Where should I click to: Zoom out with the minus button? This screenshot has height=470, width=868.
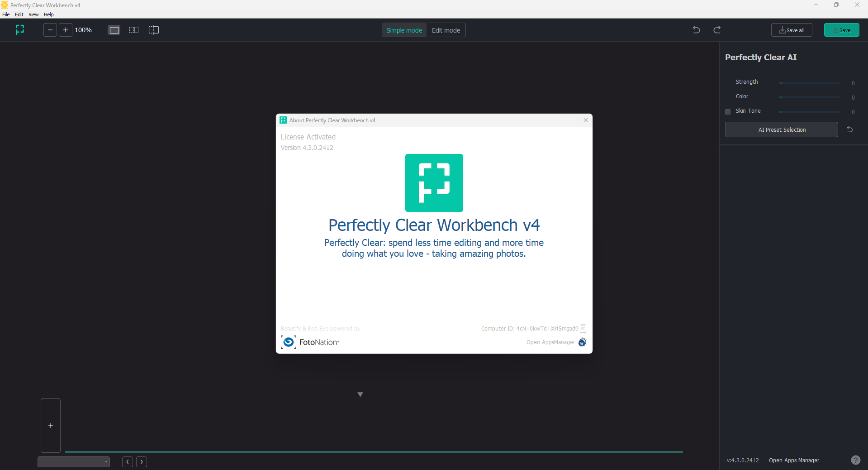tap(50, 30)
